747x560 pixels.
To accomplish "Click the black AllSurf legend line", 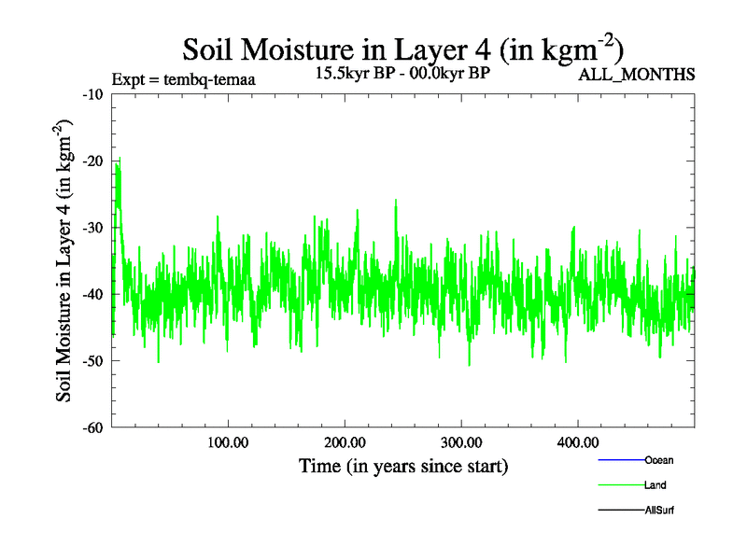I will tap(620, 511).
